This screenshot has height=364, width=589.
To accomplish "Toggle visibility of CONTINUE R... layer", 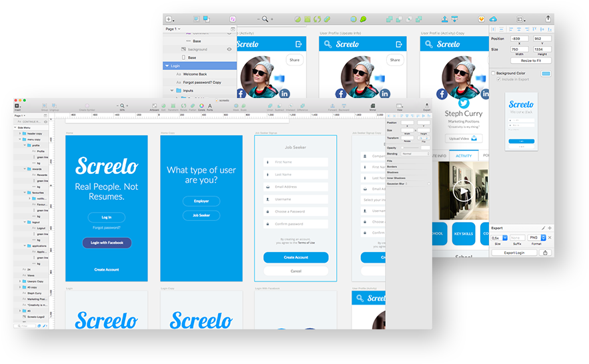I will tap(46, 121).
